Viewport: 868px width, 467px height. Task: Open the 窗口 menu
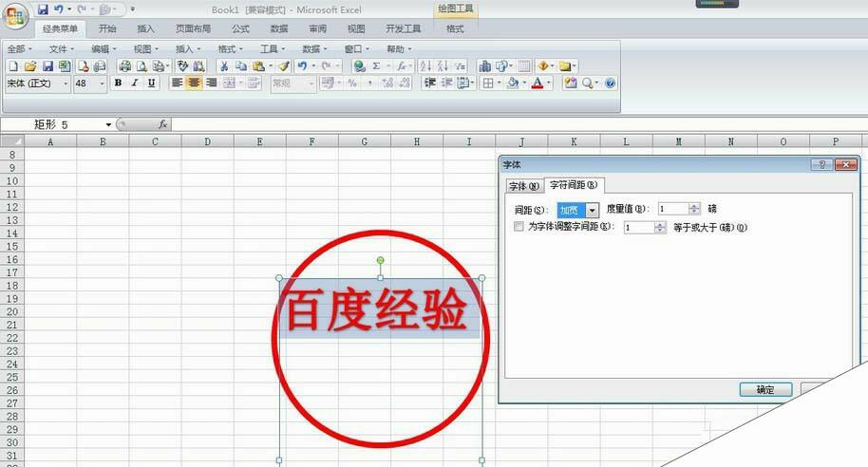click(x=356, y=49)
